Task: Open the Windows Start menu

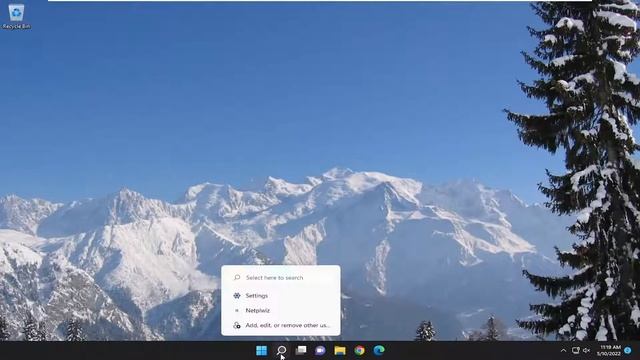Action: [262, 350]
